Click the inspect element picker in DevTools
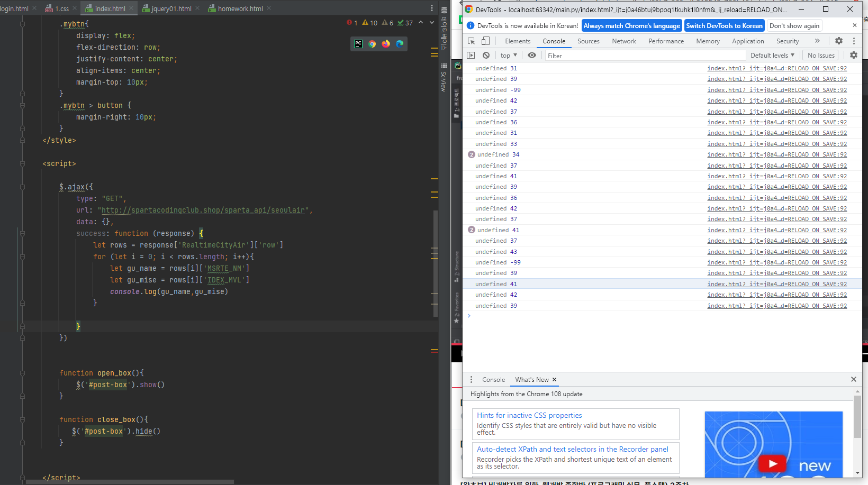This screenshot has width=868, height=485. (x=471, y=41)
